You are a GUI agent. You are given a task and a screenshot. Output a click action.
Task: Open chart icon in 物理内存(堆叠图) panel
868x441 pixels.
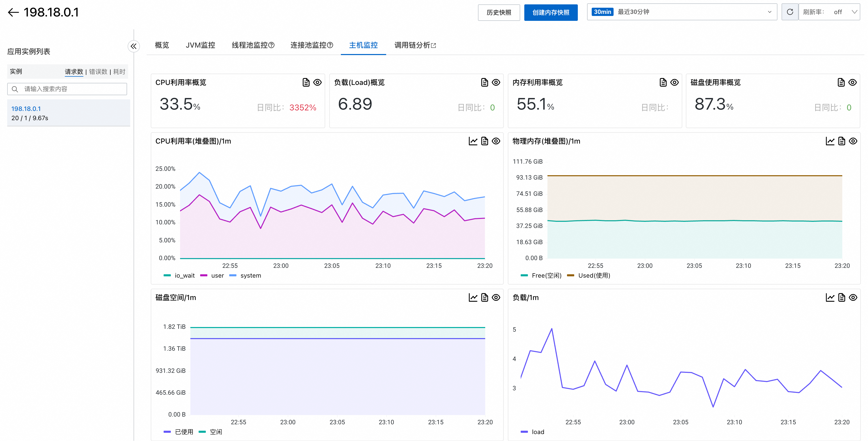830,141
